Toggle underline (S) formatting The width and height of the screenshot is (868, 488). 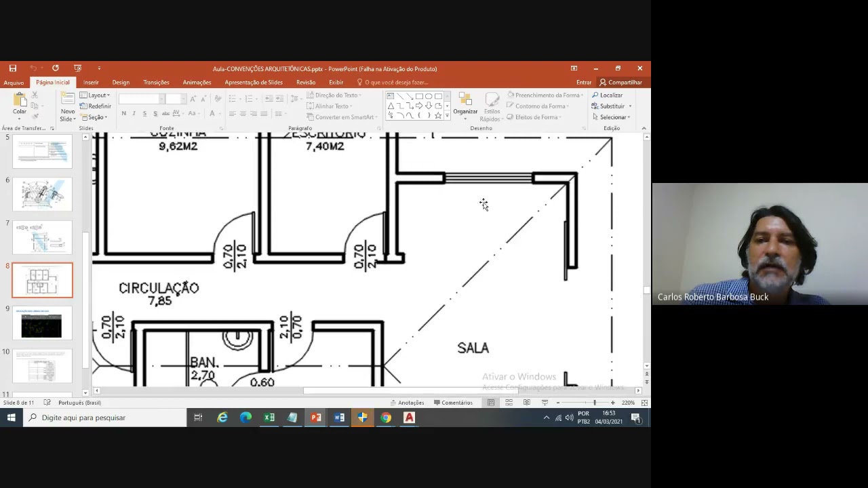pyautogui.click(x=144, y=114)
